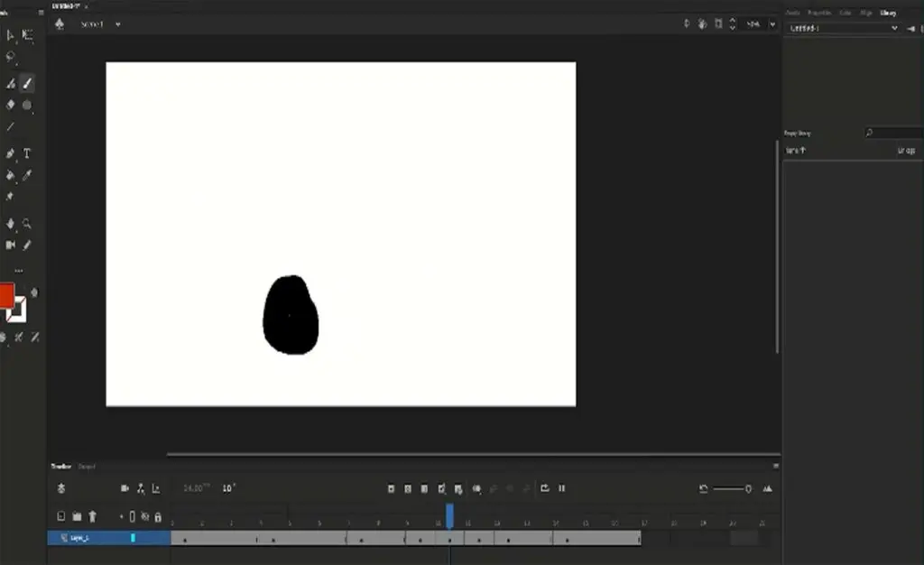
Task: Click the Library search field
Action: click(x=892, y=134)
